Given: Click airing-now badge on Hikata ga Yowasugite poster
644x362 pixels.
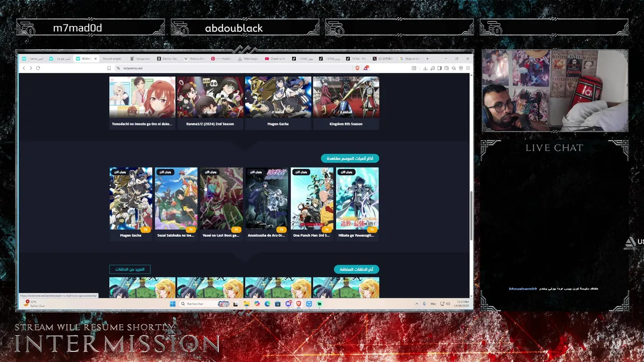Looking at the screenshot, I should point(346,172).
